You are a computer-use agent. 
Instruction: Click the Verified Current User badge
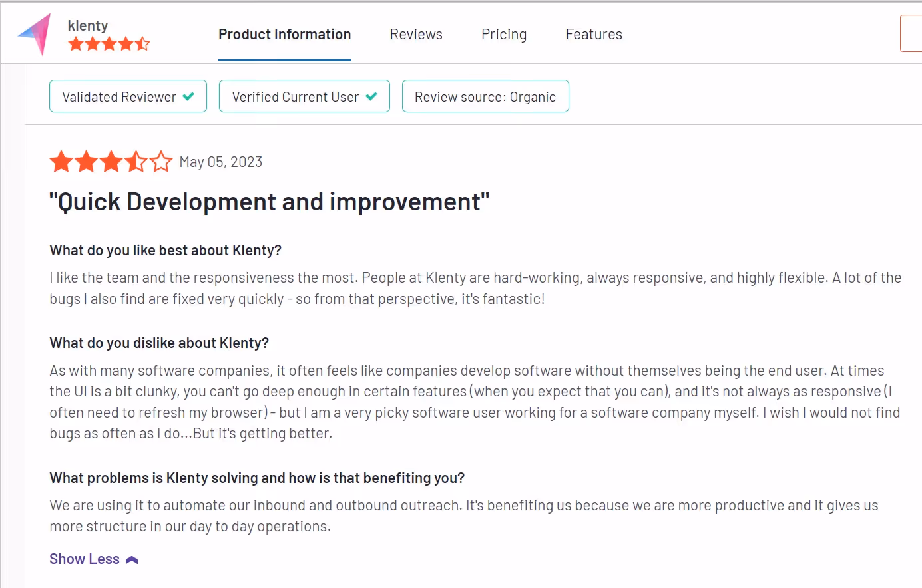coord(304,96)
